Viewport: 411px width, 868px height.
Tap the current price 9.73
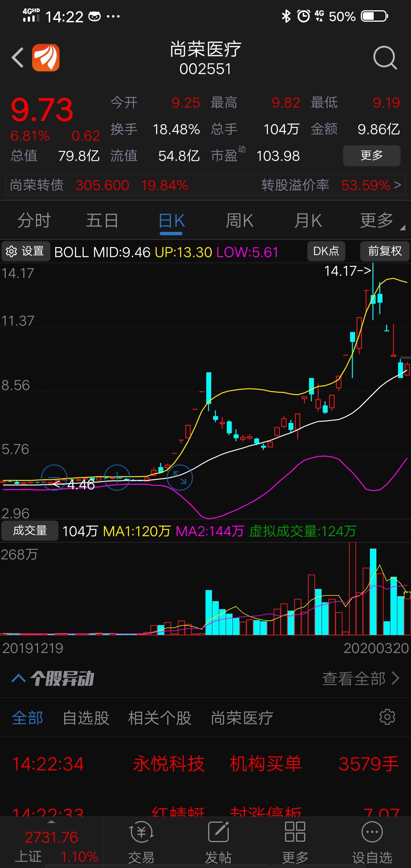tap(42, 110)
